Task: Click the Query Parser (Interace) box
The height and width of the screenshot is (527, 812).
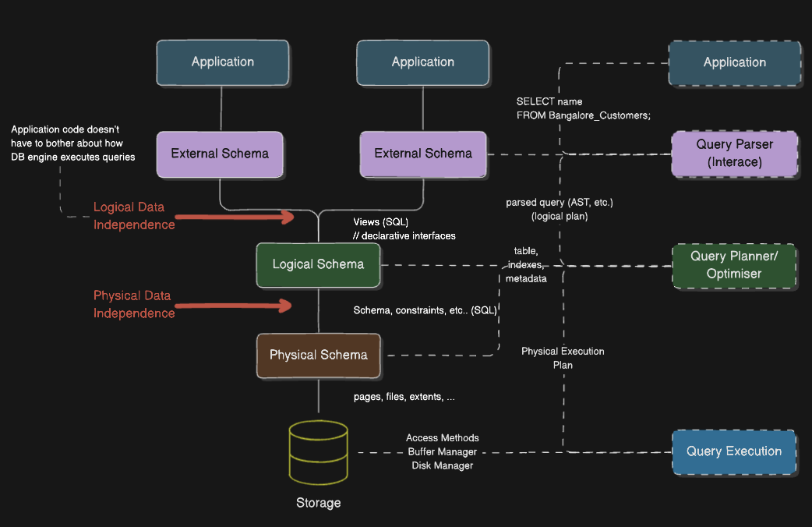Action: pyautogui.click(x=734, y=154)
